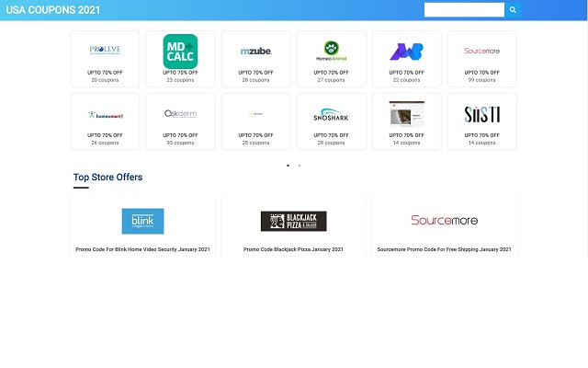
Task: Click the large Sourcemore offer logo
Action: click(x=445, y=220)
